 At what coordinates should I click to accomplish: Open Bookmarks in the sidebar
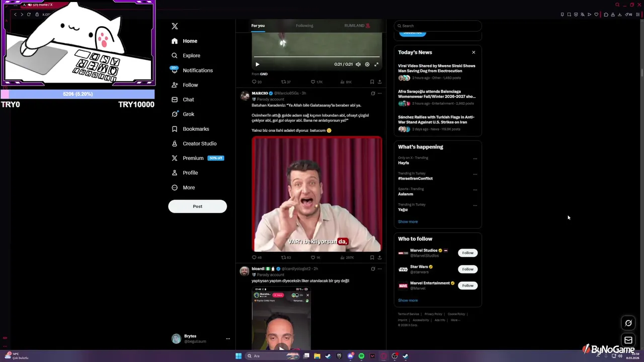tap(190, 129)
